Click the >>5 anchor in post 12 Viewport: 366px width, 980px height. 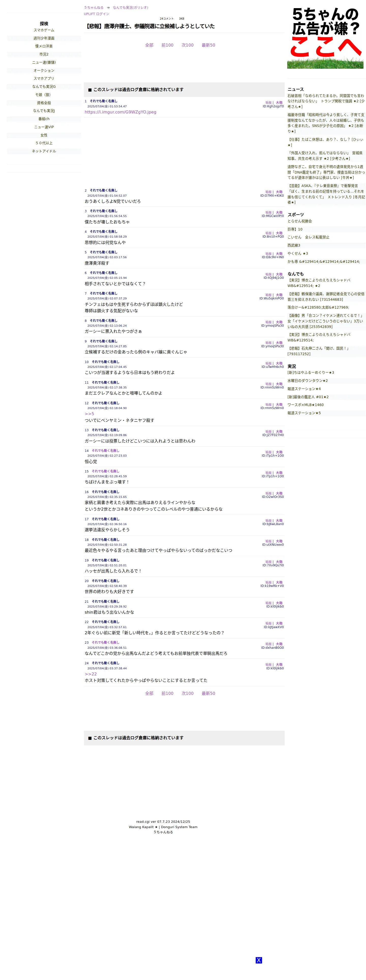89,414
